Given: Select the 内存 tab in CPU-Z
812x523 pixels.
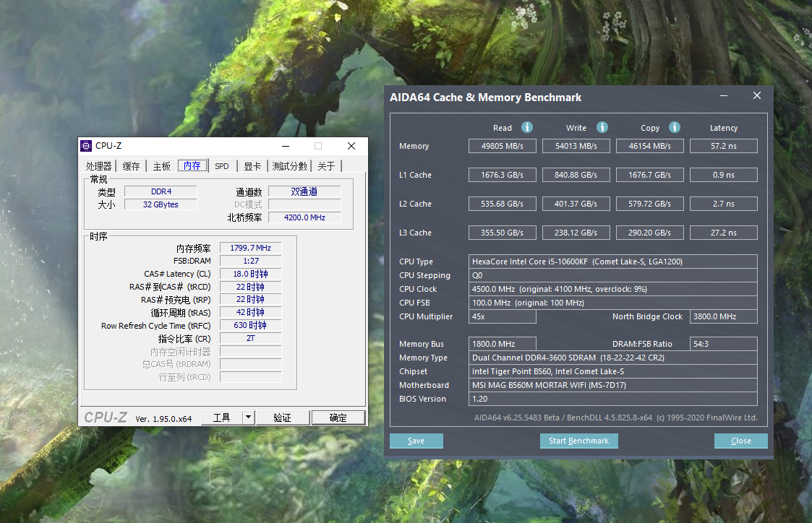Looking at the screenshot, I should pos(192,165).
